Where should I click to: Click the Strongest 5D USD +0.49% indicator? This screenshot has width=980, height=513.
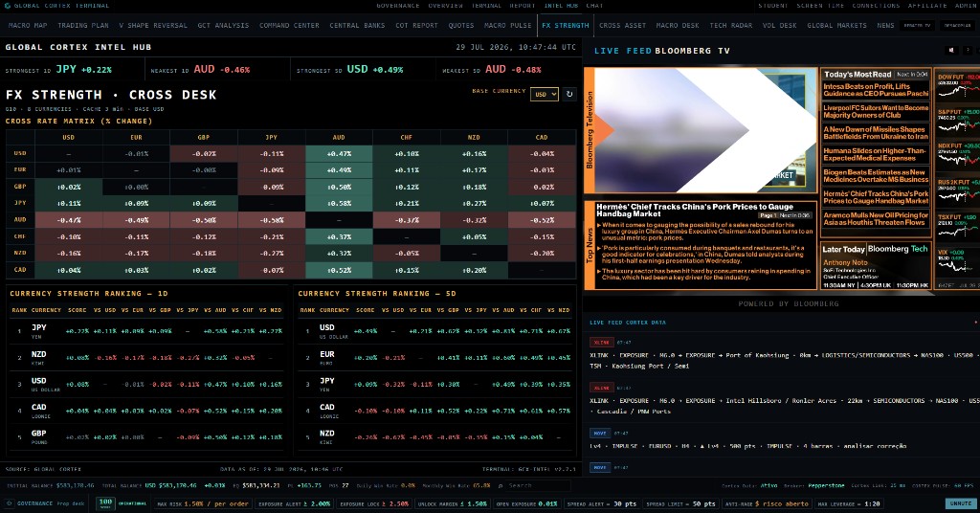point(349,69)
